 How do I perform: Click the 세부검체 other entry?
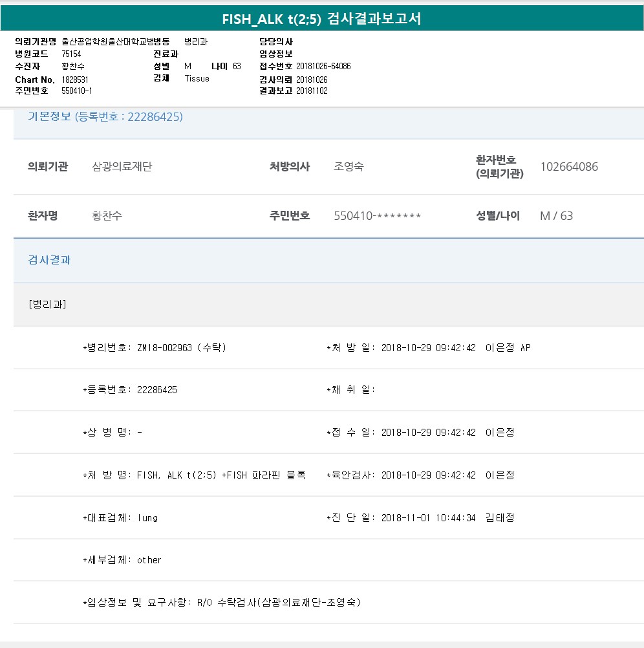coord(122,560)
